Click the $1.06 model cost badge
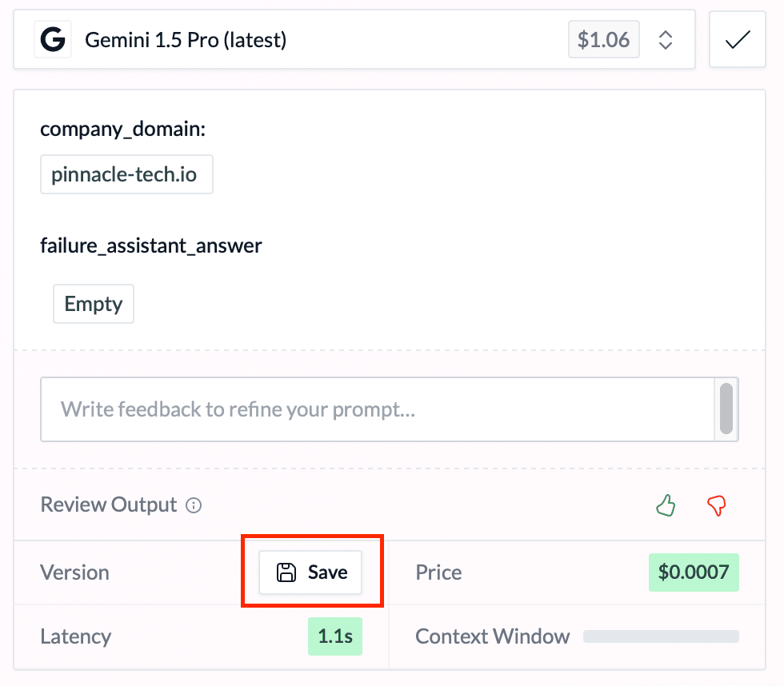 [603, 40]
